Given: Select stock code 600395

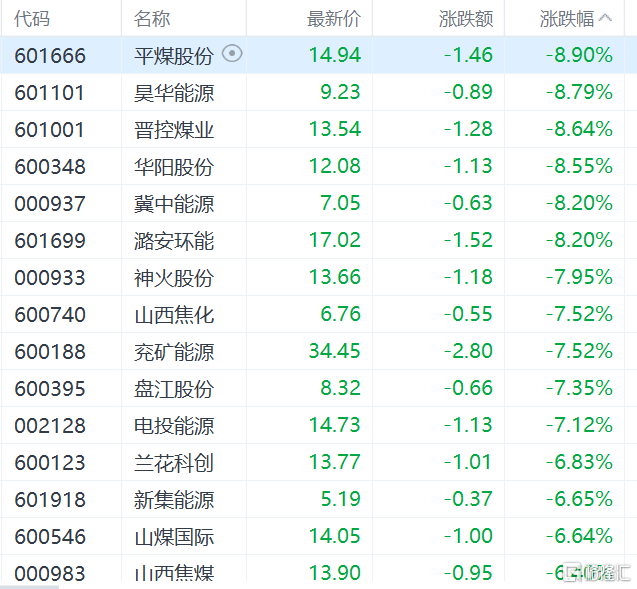Looking at the screenshot, I should [x=50, y=388].
